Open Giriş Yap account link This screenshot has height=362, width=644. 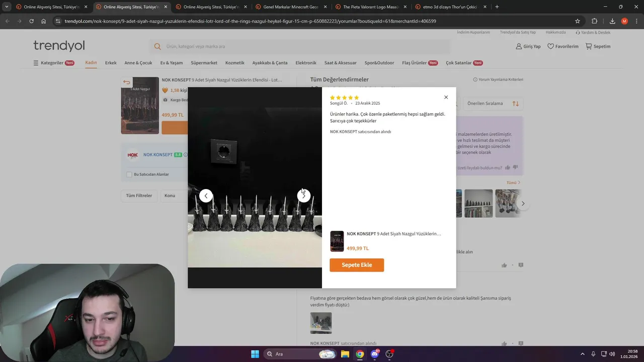point(528,46)
